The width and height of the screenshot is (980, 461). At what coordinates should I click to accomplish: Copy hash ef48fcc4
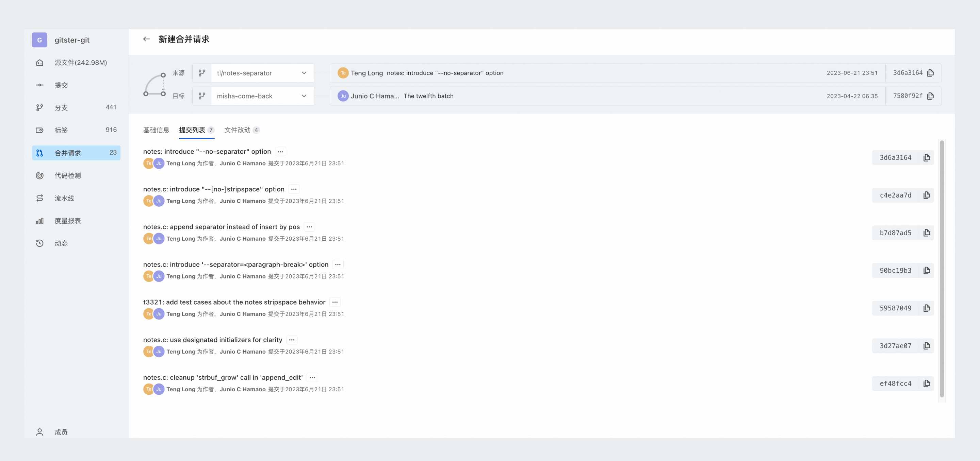tap(927, 383)
